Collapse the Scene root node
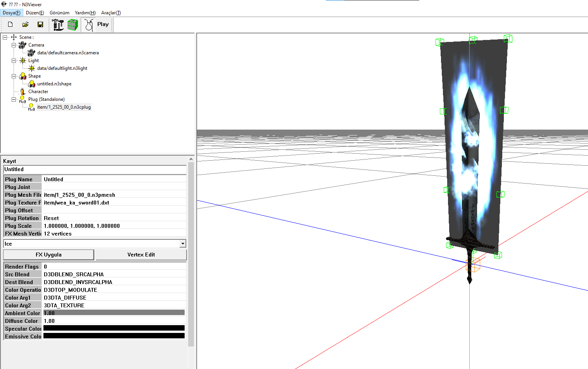588x369 pixels. [x=5, y=37]
